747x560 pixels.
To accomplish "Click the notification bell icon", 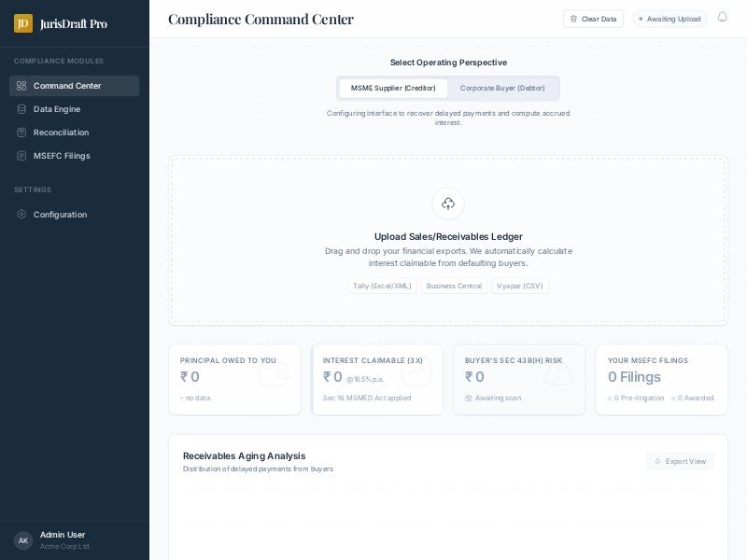I will 722,18.
